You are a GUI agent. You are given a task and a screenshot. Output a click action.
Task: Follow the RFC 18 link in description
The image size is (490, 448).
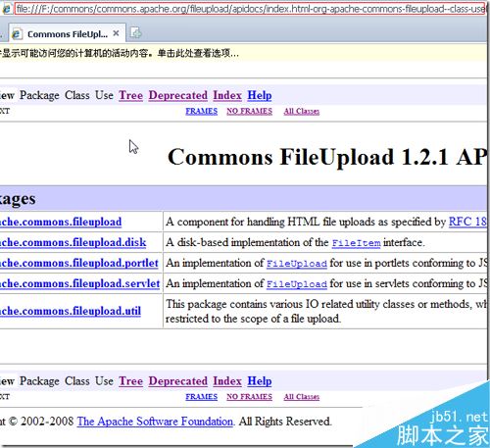[467, 222]
